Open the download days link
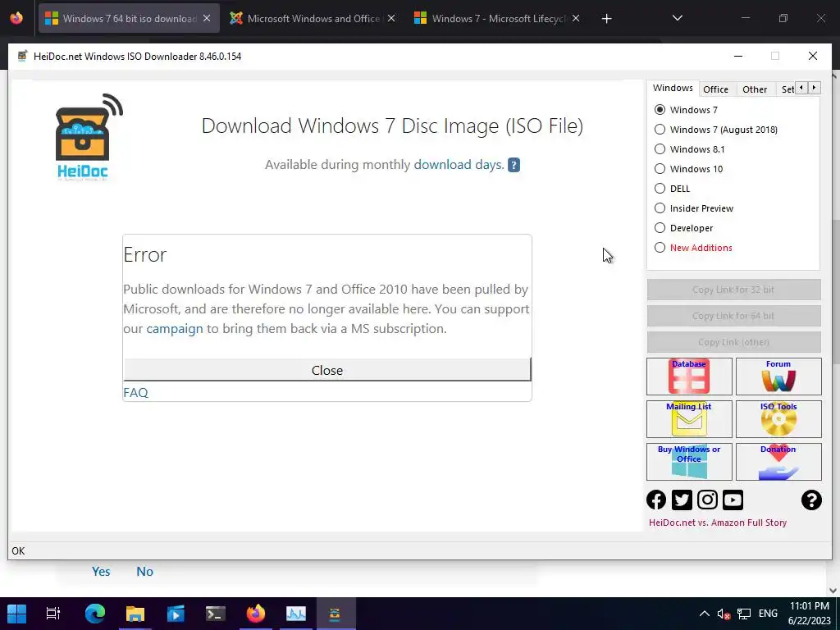This screenshot has height=630, width=840. click(459, 164)
